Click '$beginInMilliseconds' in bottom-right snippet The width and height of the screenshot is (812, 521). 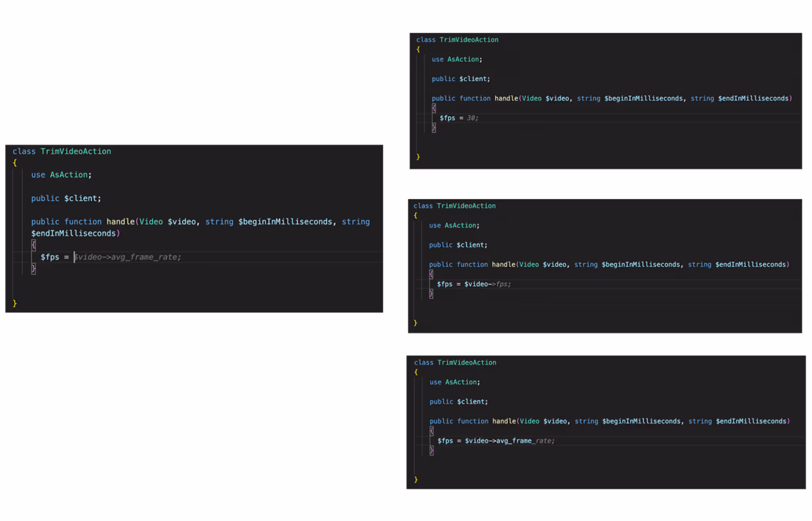pos(641,421)
